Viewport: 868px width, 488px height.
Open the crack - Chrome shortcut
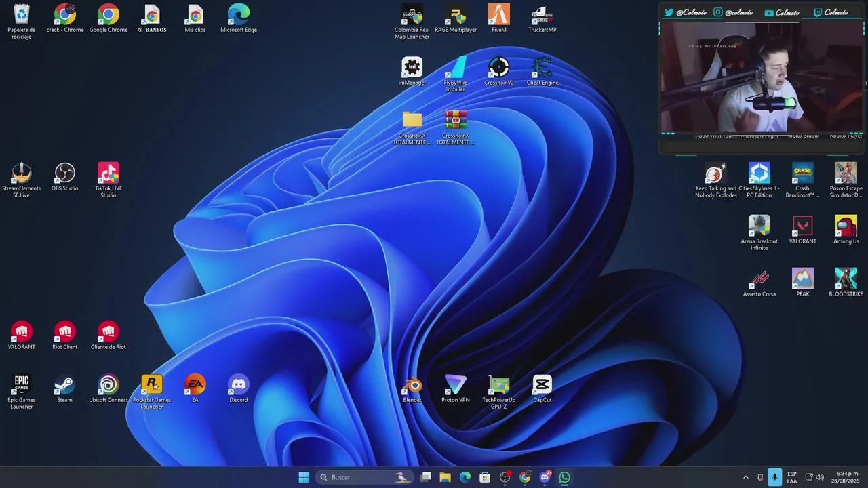click(65, 18)
